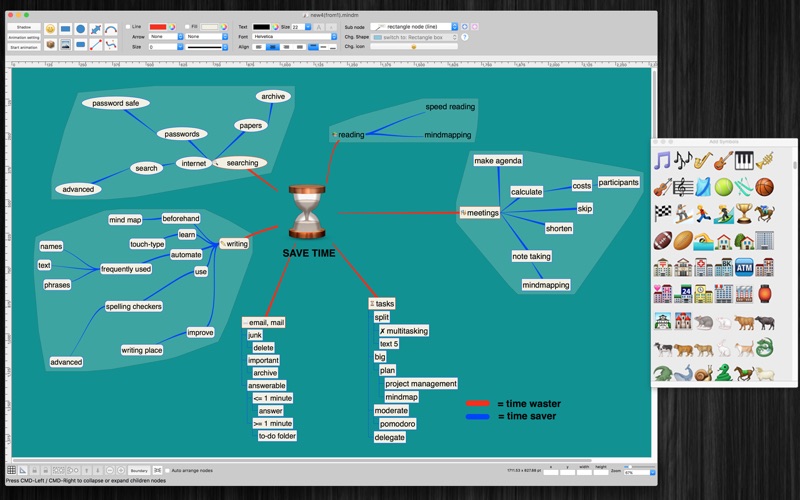Click the zoom out minus circle icon
The image size is (800, 500).
[110, 470]
